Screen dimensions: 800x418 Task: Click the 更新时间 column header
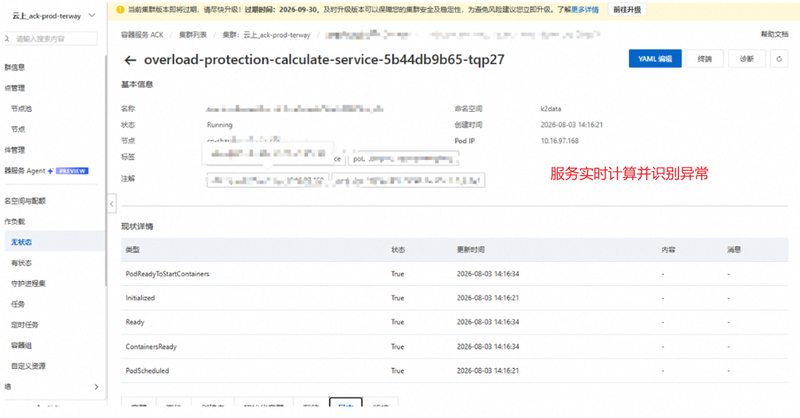coord(470,250)
